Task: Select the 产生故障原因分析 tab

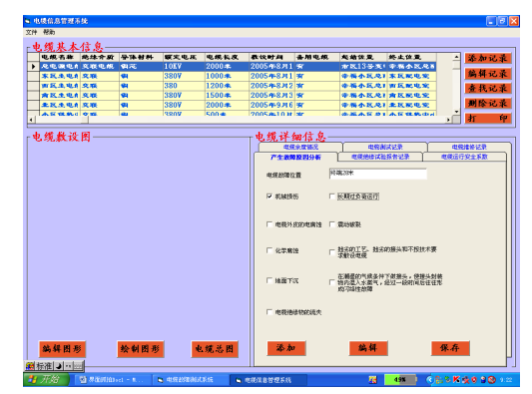Action: point(295,157)
